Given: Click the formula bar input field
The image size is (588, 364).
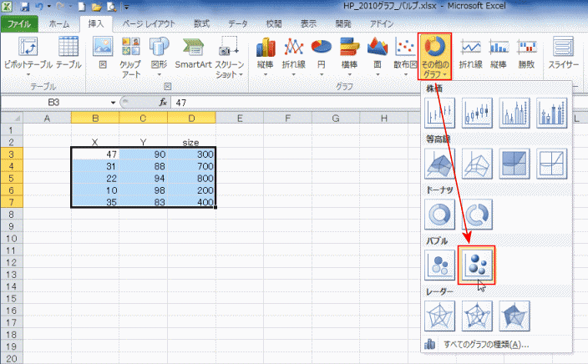Looking at the screenshot, I should point(334,102).
